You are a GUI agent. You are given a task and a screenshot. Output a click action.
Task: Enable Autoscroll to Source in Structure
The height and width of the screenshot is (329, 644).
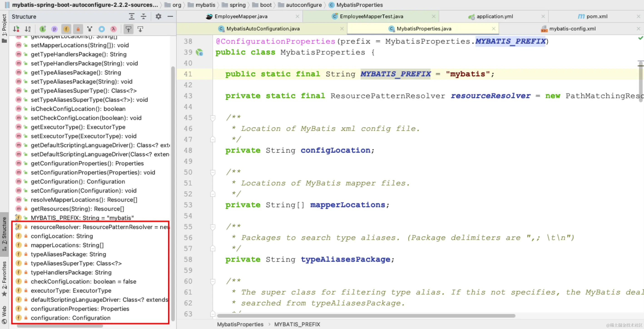tap(128, 29)
